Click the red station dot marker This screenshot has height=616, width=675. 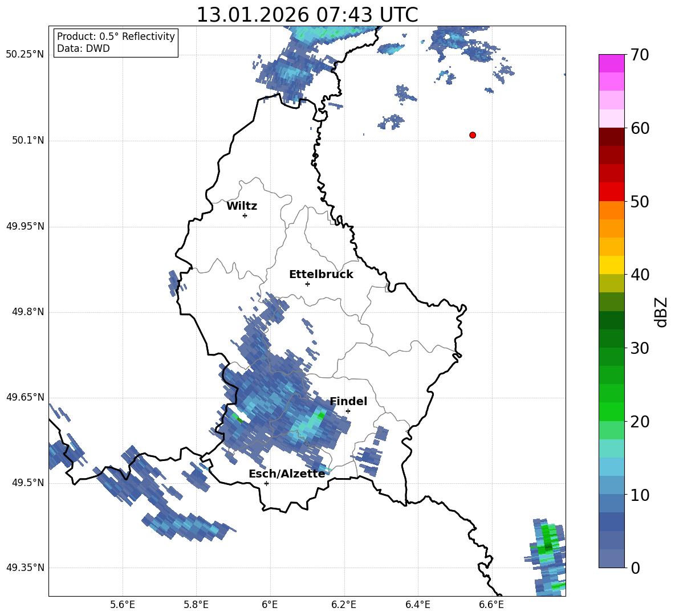[x=473, y=135]
